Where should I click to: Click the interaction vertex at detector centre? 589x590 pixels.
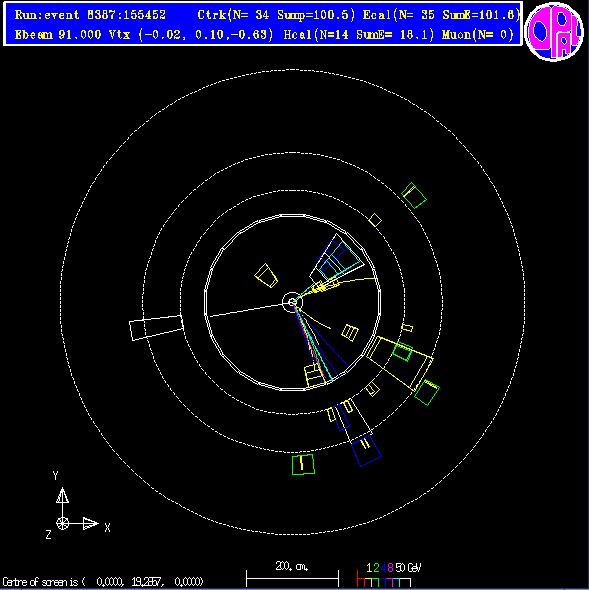point(292,302)
